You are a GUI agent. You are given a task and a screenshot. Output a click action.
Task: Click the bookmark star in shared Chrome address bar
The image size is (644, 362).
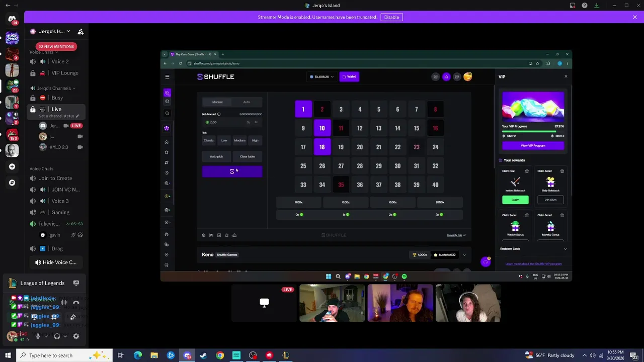coord(537,63)
